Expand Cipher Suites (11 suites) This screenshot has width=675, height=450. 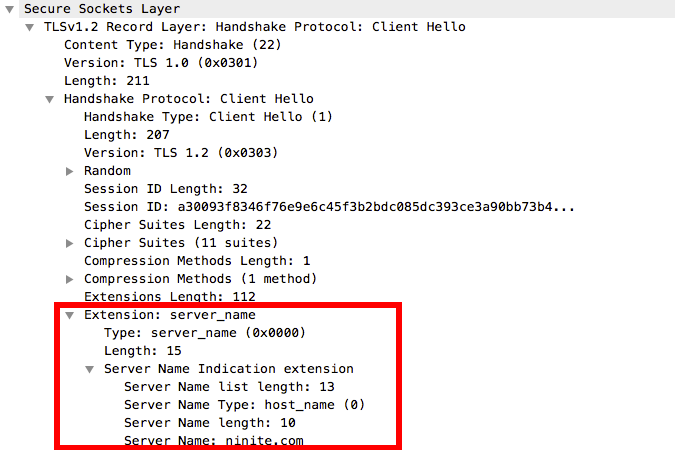click(70, 243)
